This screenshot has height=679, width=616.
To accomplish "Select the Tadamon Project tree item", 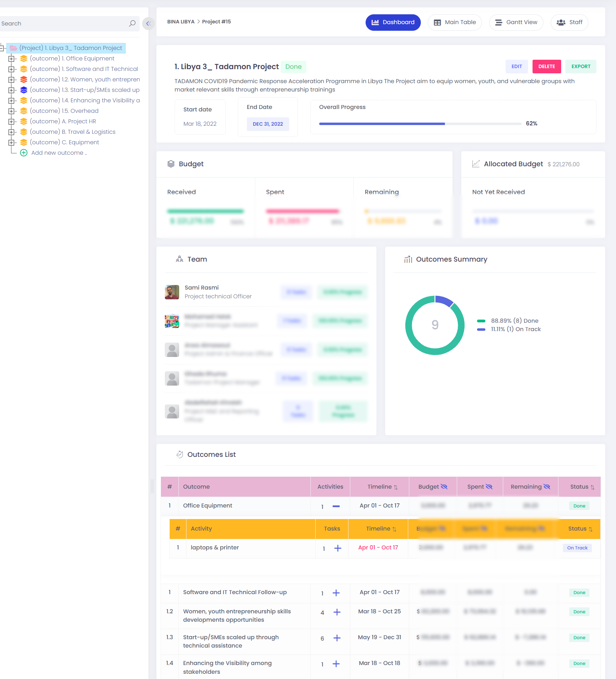I will 66,48.
